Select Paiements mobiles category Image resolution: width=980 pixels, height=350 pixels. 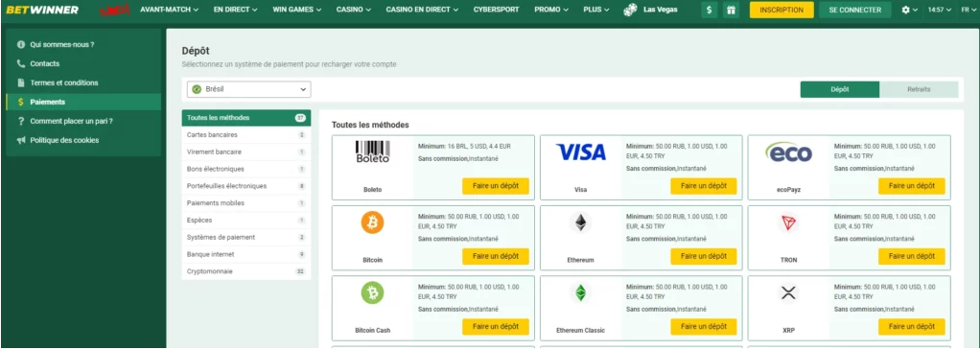(246, 203)
